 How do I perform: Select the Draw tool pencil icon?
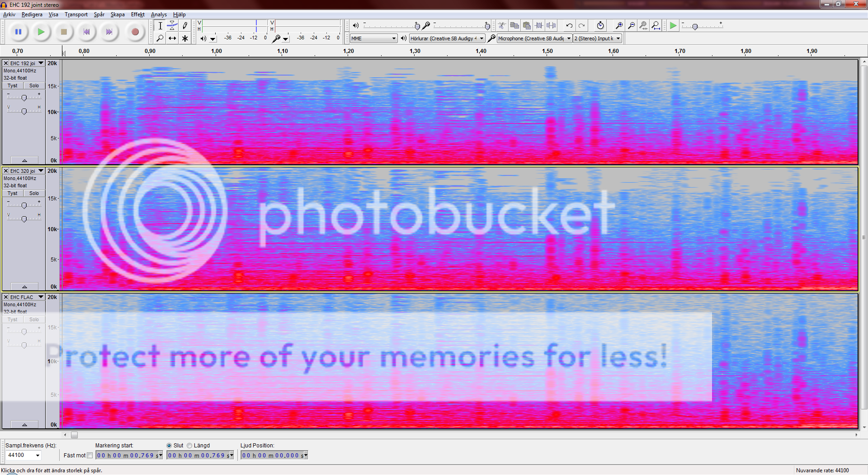coord(184,26)
